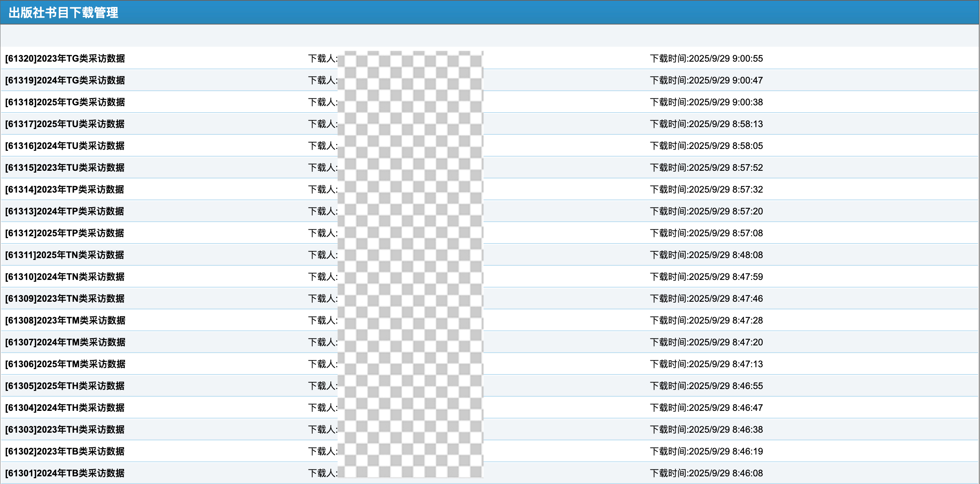The image size is (980, 484).
Task: Open [61308]2023年TM类采访数据 record
Action: [65, 320]
